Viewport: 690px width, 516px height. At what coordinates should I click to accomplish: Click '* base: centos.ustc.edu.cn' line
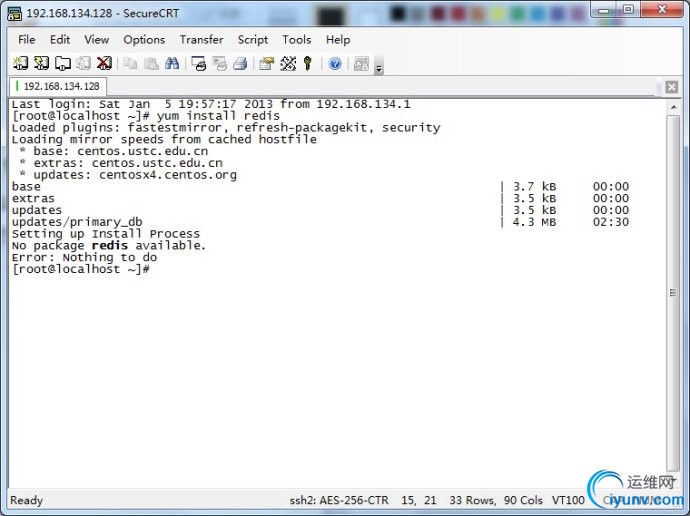pos(114,151)
